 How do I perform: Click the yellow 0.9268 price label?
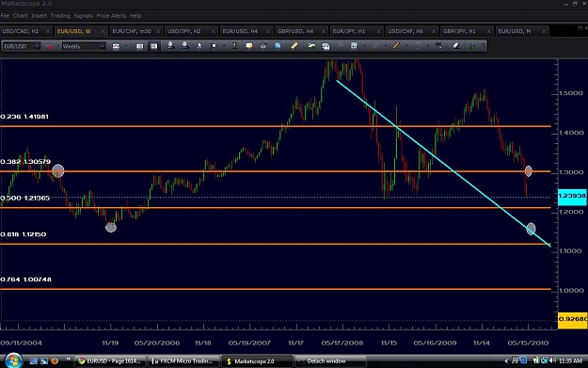point(572,320)
